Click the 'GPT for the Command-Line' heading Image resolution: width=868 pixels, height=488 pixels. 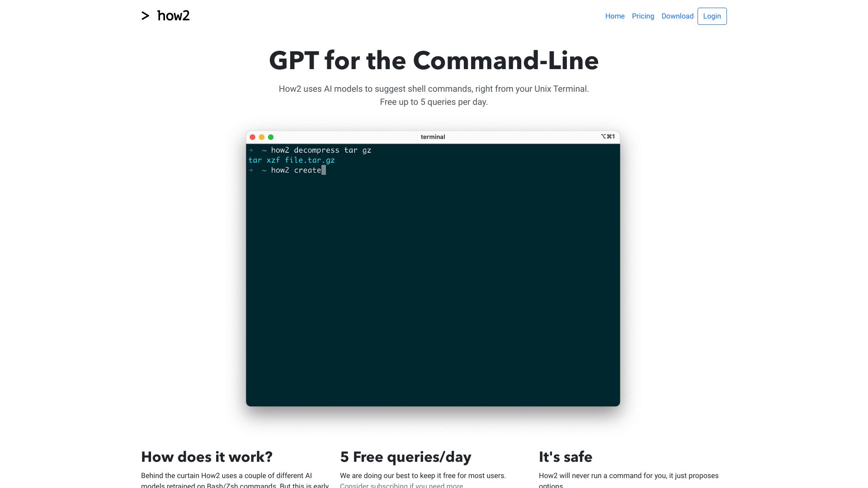point(434,61)
